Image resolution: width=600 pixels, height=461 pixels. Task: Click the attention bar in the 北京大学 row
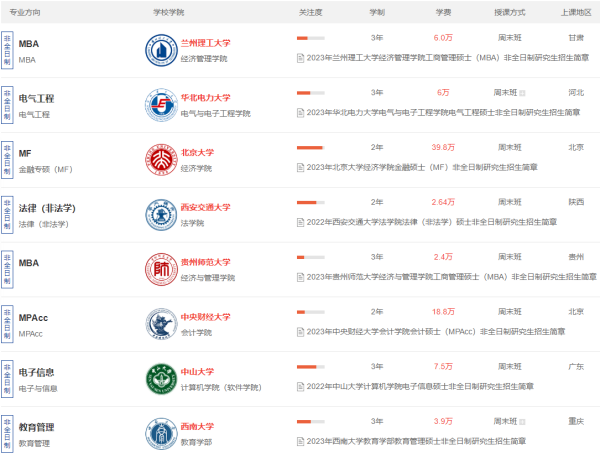(310, 147)
